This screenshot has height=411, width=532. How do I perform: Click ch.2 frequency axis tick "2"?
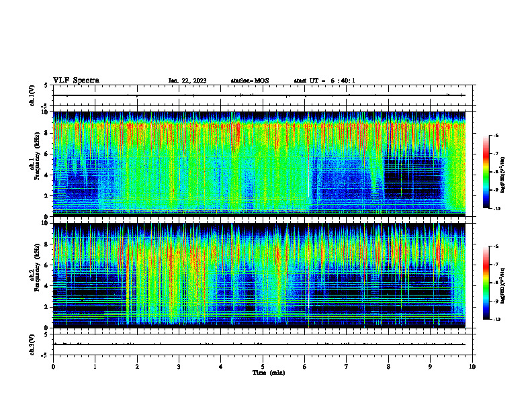click(47, 307)
